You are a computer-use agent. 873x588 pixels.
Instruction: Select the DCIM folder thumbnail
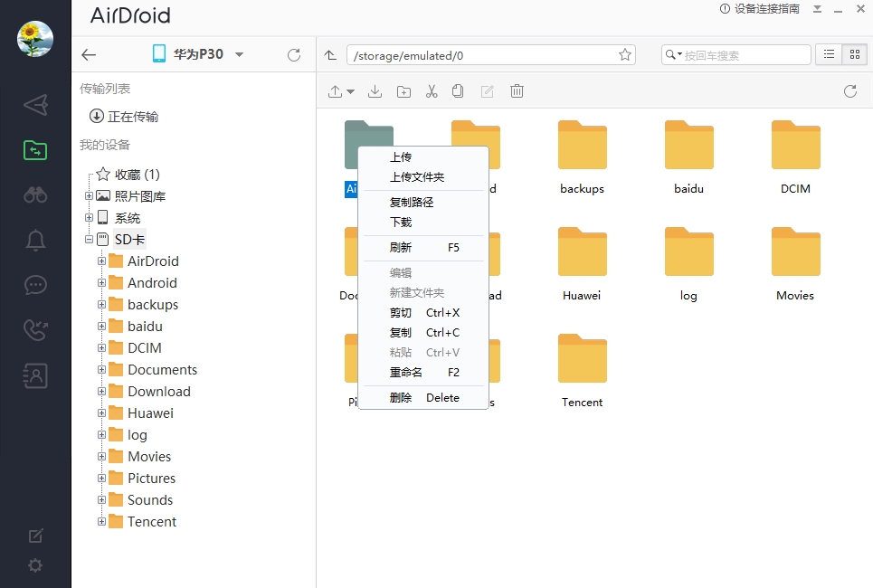[796, 145]
